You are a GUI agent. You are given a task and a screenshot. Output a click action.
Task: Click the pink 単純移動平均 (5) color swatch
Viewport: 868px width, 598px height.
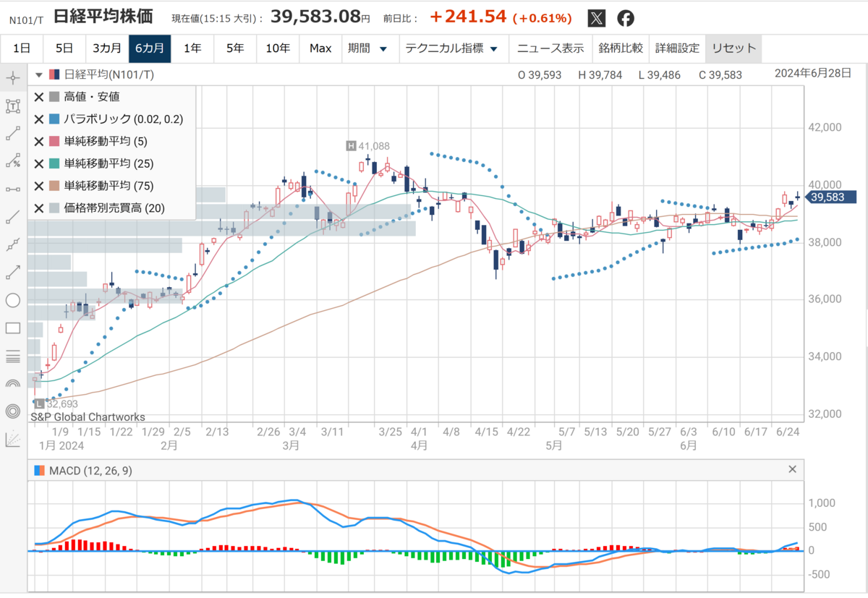[54, 141]
